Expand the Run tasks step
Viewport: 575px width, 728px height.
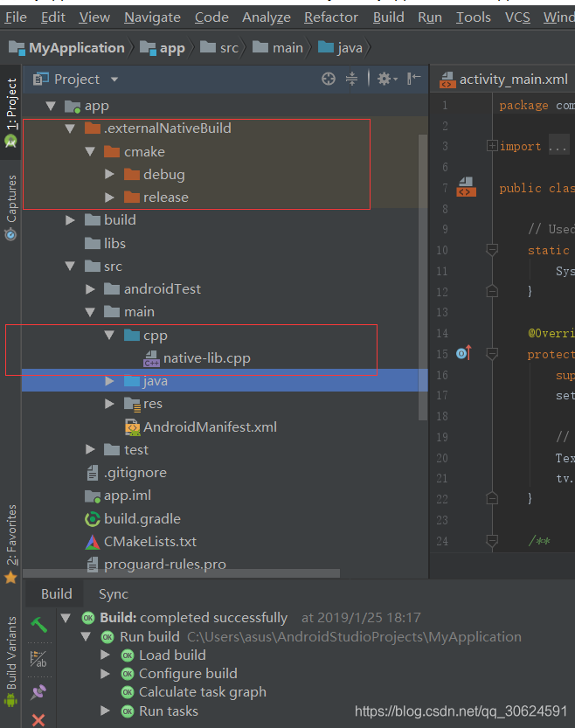click(x=106, y=711)
